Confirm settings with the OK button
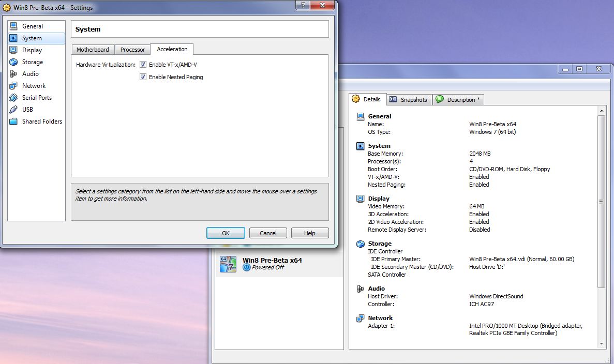 click(x=226, y=233)
